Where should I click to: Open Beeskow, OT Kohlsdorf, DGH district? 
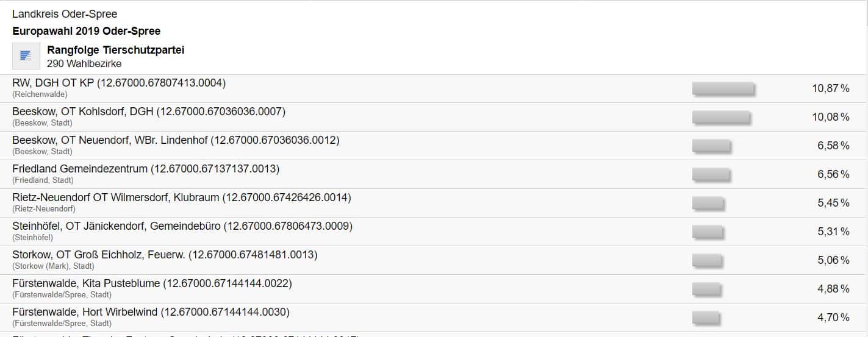149,112
